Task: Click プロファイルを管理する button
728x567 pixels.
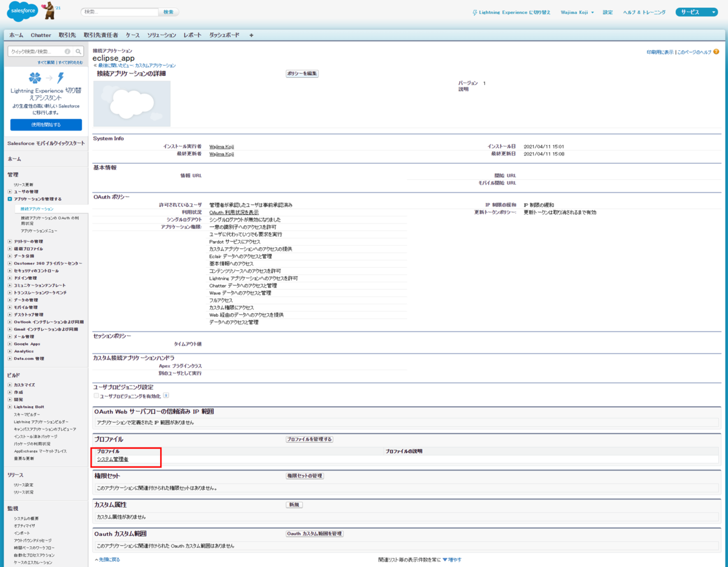Action: 309,439
